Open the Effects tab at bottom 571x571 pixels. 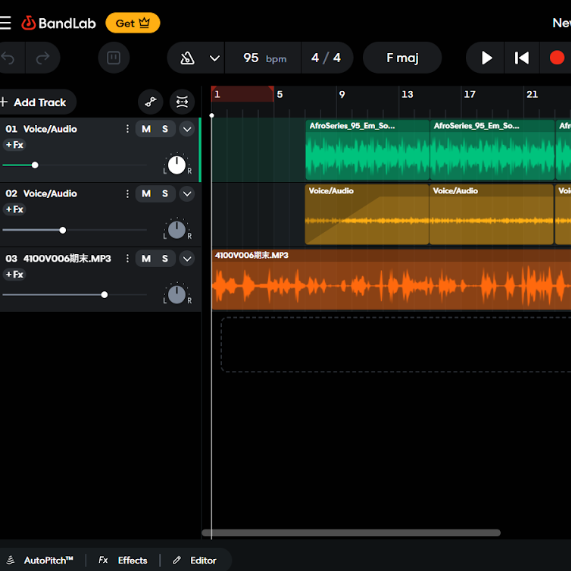123,560
